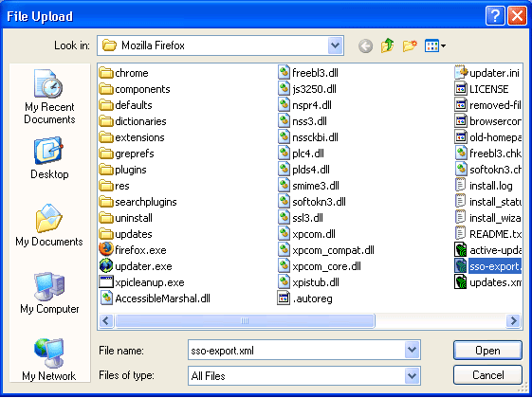Select freebl3.dll file
Image resolution: width=532 pixels, height=398 pixels.
[x=308, y=73]
